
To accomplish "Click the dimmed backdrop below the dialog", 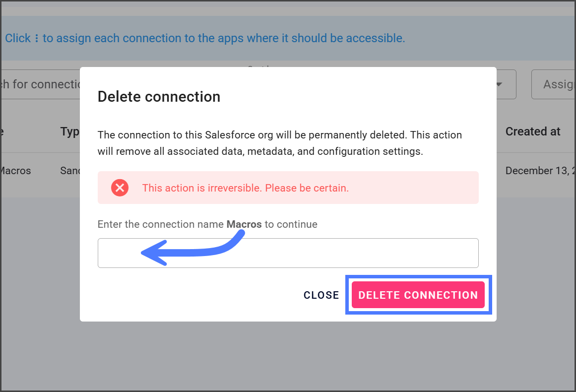I will coord(288,356).
